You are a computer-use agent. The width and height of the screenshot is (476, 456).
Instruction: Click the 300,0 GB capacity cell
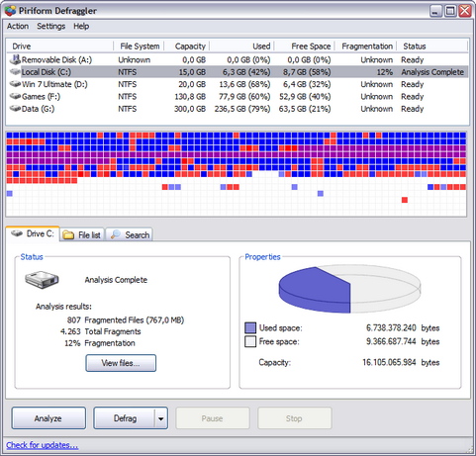click(x=190, y=109)
